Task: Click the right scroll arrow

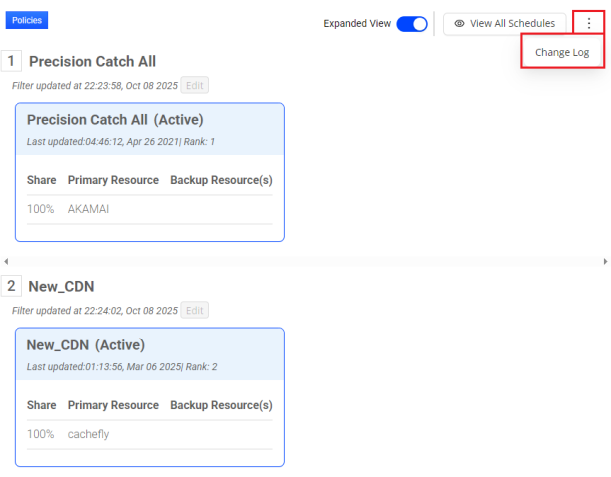Action: click(x=605, y=261)
